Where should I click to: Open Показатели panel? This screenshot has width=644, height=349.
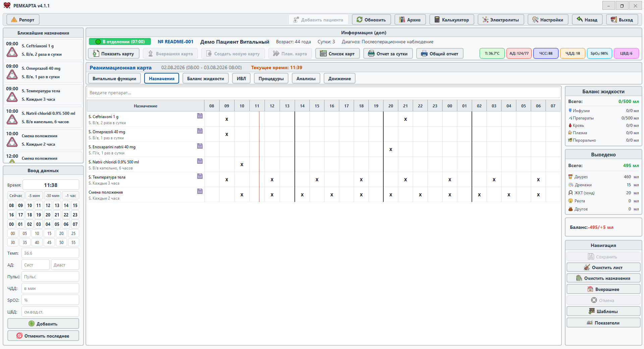click(x=603, y=323)
